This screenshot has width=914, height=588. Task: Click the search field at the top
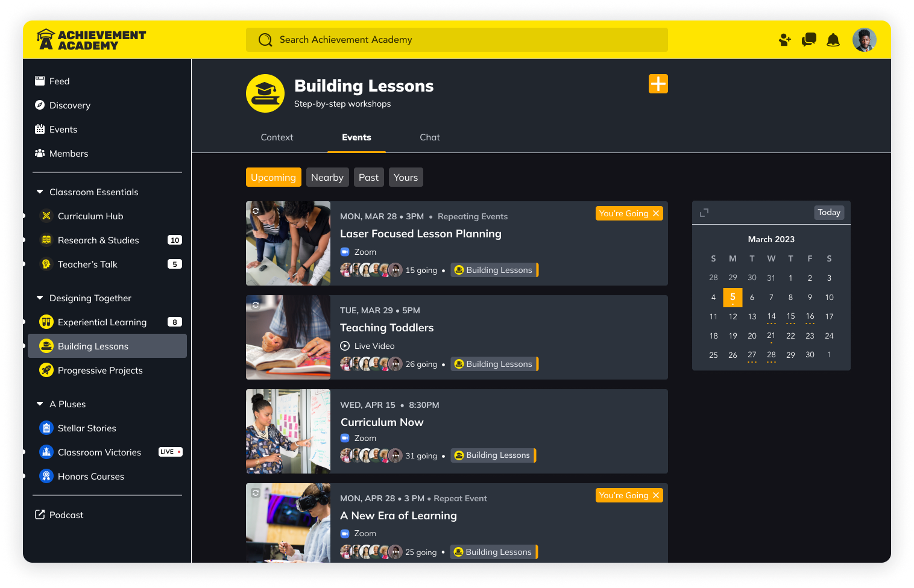coord(456,40)
